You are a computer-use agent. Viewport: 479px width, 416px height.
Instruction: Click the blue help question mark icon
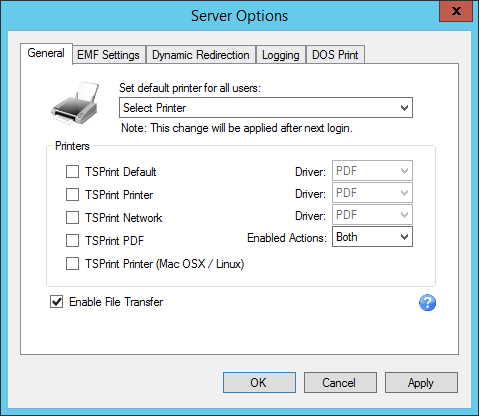pos(427,303)
